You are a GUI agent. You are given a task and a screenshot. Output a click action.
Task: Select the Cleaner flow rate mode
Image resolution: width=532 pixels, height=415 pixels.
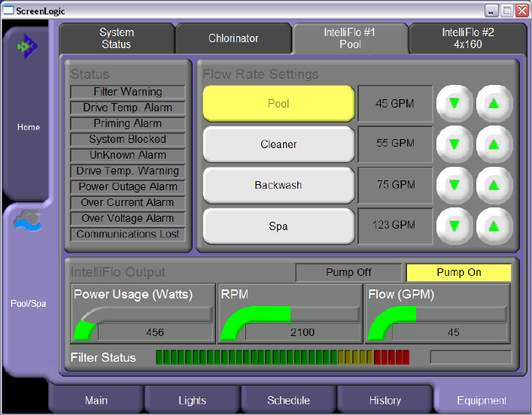[x=278, y=144]
